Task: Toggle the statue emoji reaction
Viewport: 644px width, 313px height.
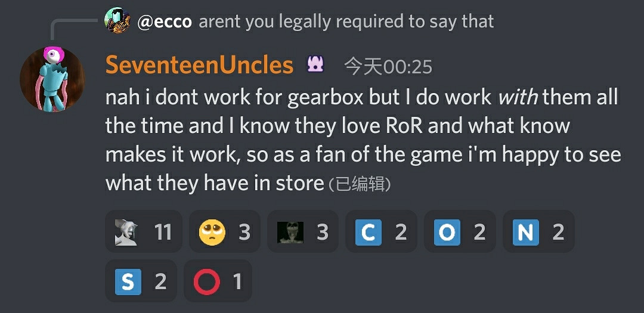Action: [x=144, y=233]
